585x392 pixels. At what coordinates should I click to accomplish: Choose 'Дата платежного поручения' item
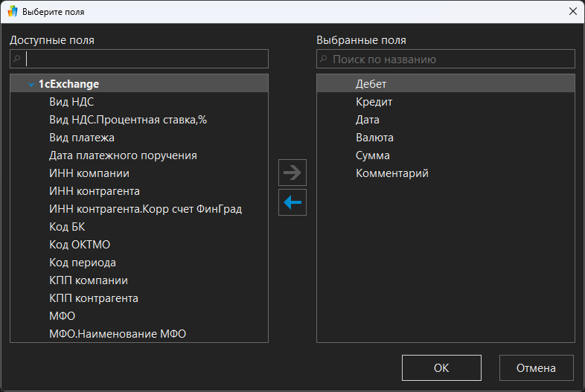point(122,155)
